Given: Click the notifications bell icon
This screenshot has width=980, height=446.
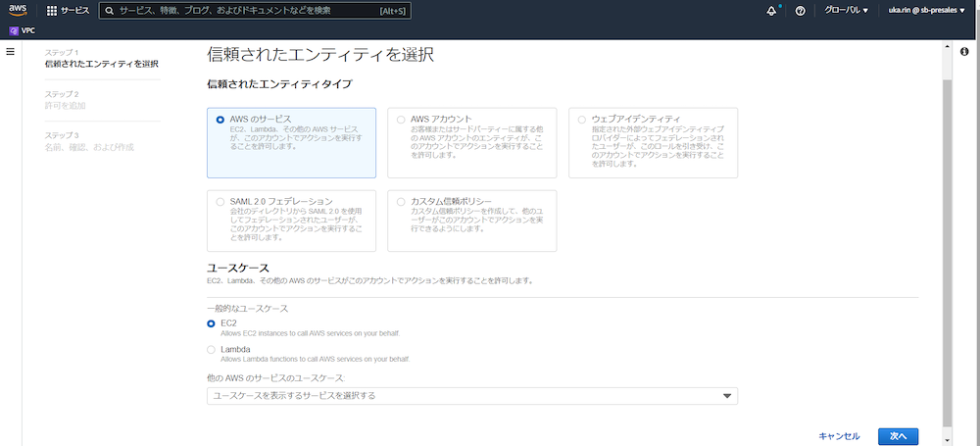Looking at the screenshot, I should click(x=773, y=11).
